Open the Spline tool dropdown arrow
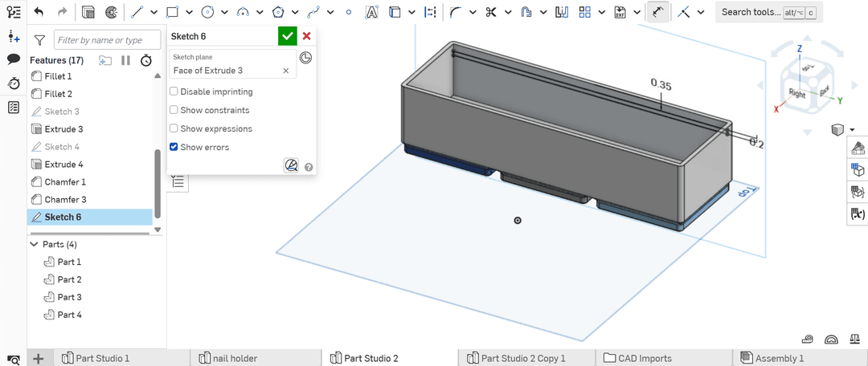Screen dimensions: 868x366 [331, 12]
